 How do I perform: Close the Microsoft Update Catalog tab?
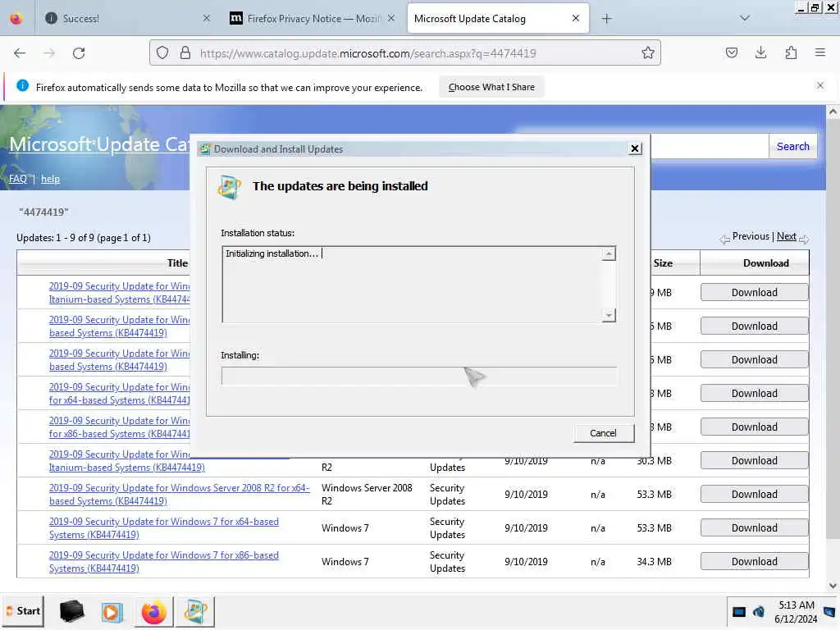click(576, 19)
